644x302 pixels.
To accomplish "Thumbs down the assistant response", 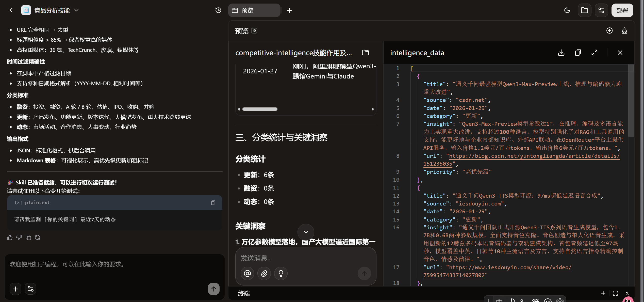I will (19, 237).
